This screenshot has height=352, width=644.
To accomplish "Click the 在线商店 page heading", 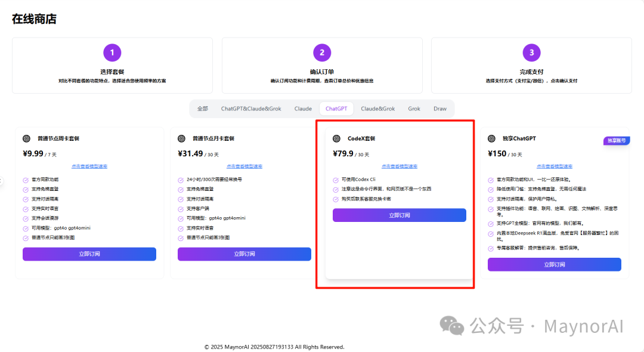I will click(x=34, y=19).
